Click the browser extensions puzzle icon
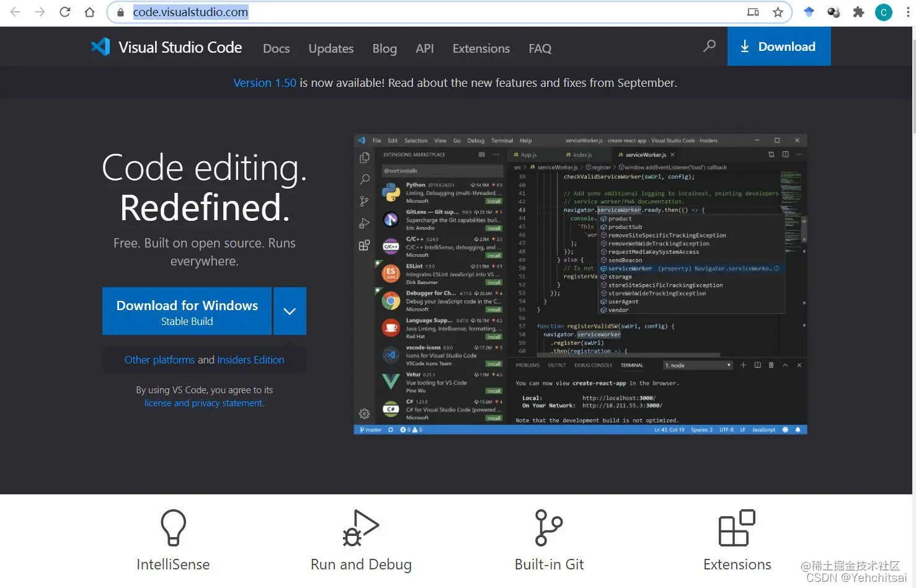This screenshot has height=588, width=916. (858, 12)
